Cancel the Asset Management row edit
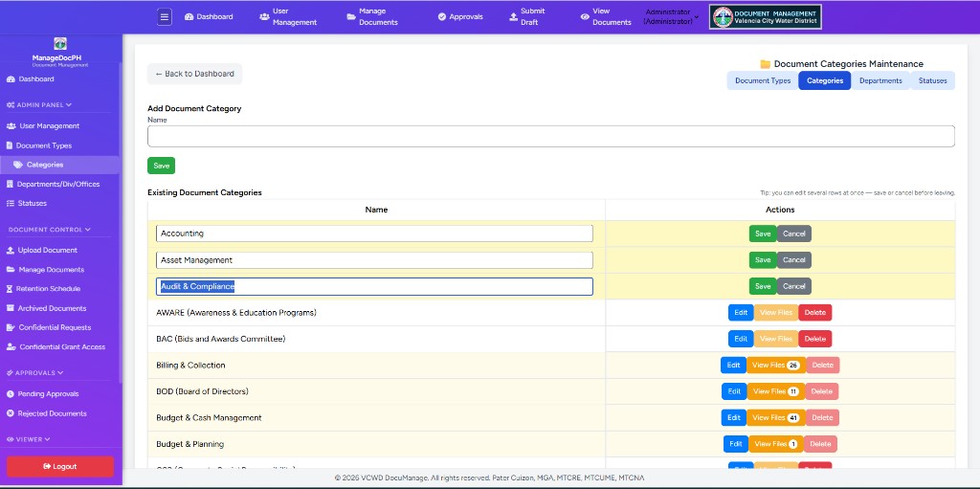The width and height of the screenshot is (980, 489). (793, 260)
